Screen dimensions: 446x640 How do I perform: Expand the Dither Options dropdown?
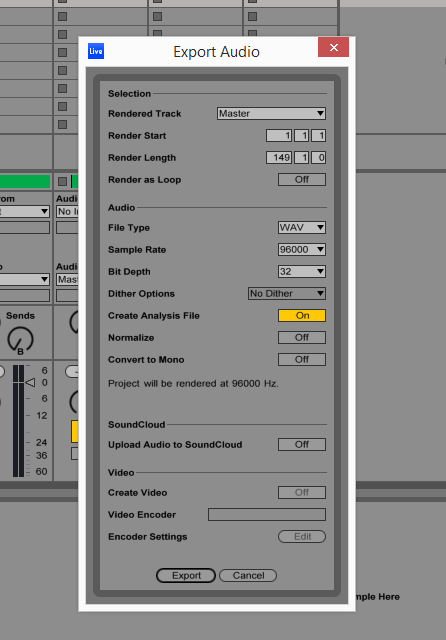click(286, 293)
